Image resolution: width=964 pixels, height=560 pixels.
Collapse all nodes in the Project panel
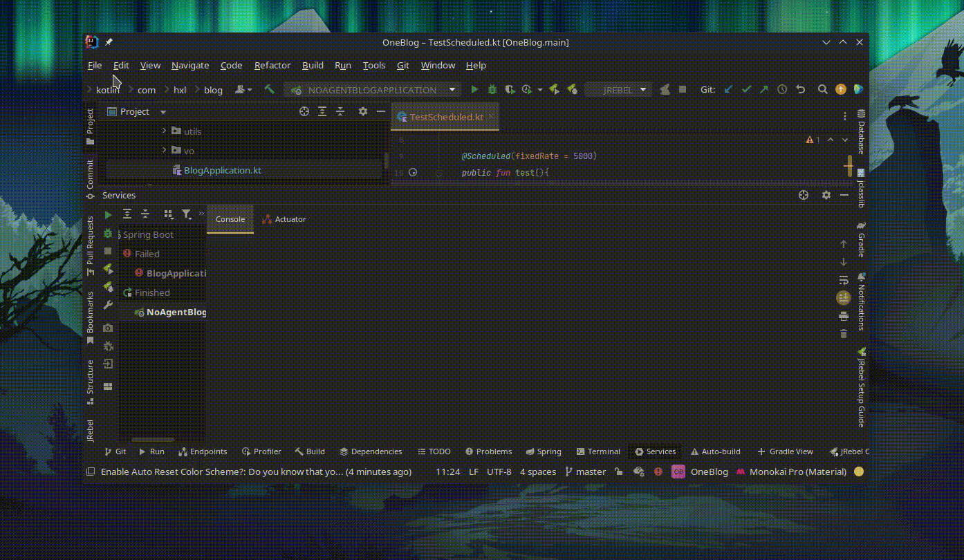tap(340, 111)
